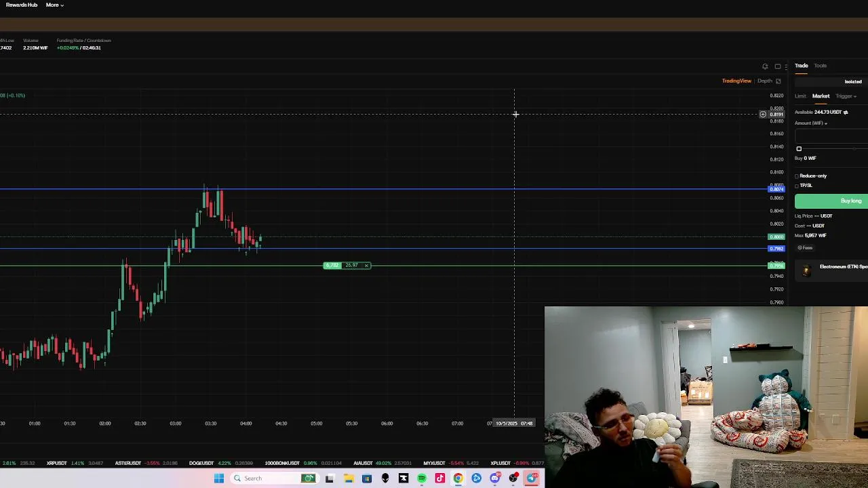Open Discord from the taskbar
Image resolution: width=868 pixels, height=488 pixels.
click(495, 479)
